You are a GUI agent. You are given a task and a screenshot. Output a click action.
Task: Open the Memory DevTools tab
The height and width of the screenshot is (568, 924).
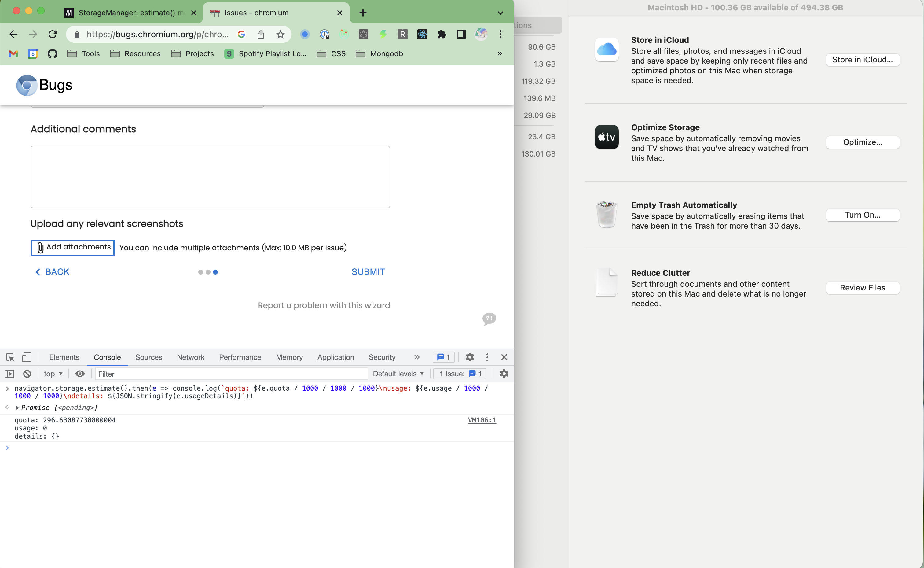point(289,357)
